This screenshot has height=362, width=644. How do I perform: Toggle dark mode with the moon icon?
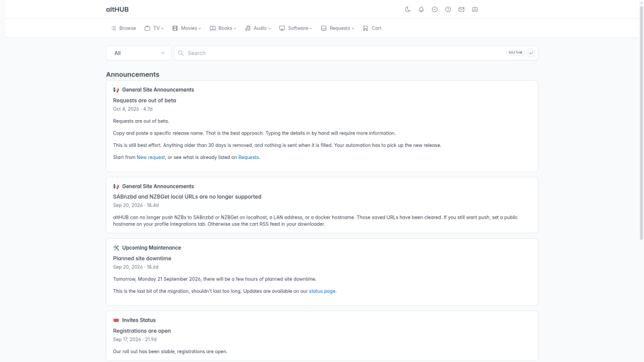[408, 9]
